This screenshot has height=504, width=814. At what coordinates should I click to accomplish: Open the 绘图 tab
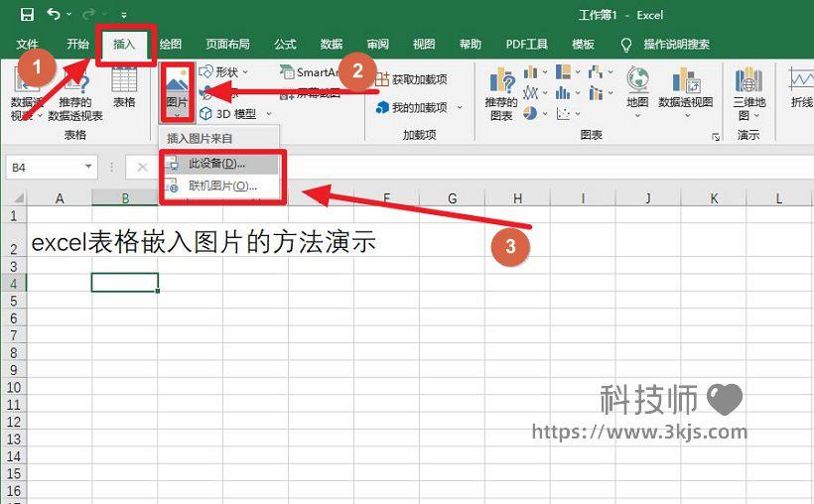(171, 44)
